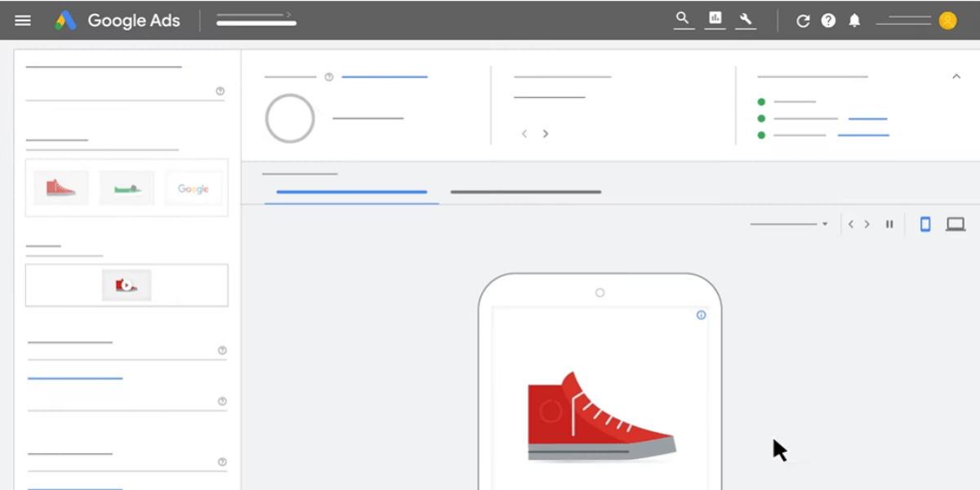
Task: Advance the carousel with the right arrow
Action: tap(545, 133)
